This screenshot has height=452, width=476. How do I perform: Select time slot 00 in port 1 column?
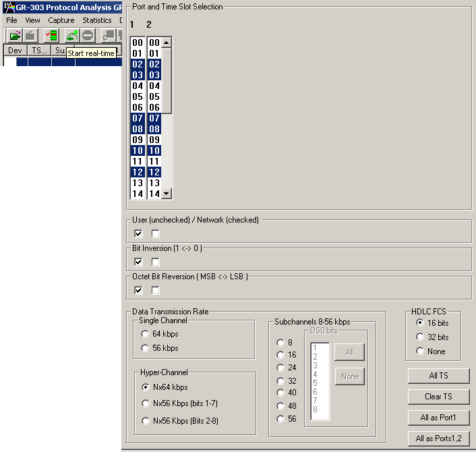(x=138, y=43)
